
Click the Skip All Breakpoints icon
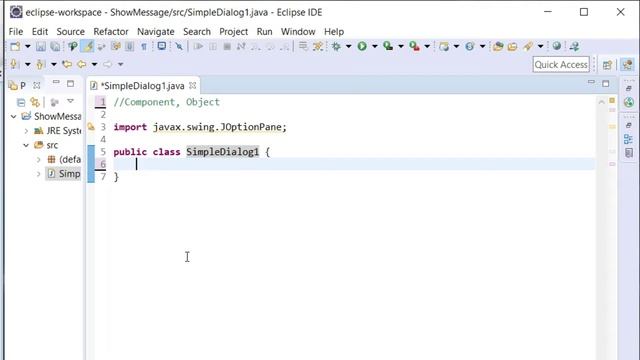coord(179,46)
